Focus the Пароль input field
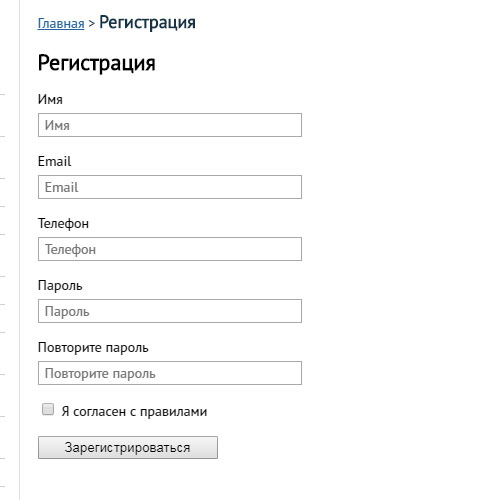This screenshot has width=500, height=500. (170, 311)
